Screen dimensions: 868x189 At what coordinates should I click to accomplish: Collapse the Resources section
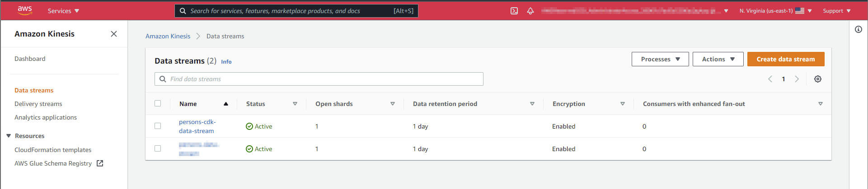coord(9,136)
